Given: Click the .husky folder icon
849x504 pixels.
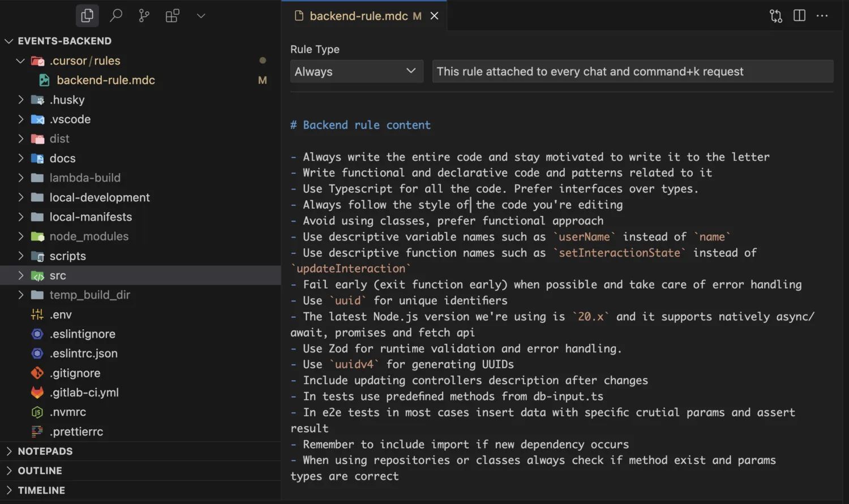Looking at the screenshot, I should tap(37, 100).
